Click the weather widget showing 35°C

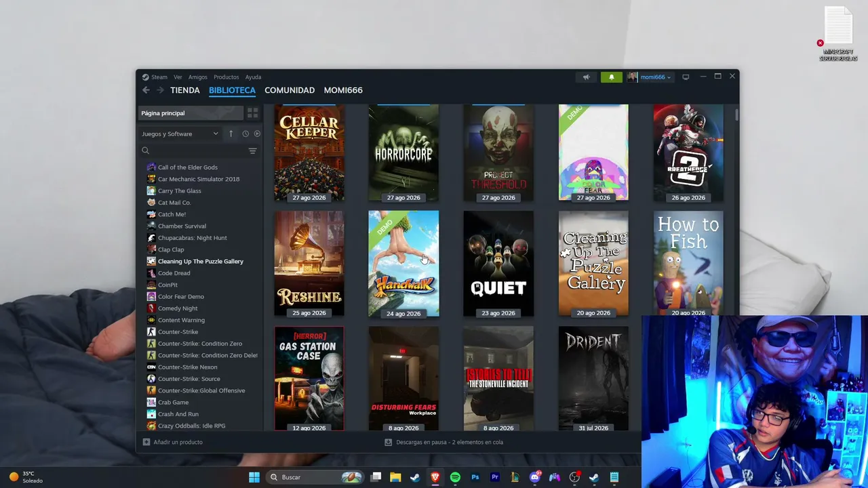coord(26,477)
